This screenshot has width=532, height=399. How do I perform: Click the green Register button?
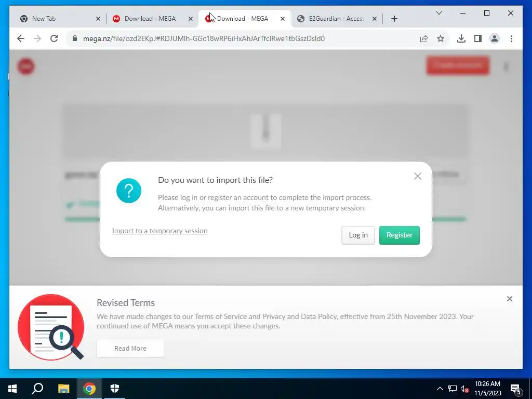click(x=400, y=235)
